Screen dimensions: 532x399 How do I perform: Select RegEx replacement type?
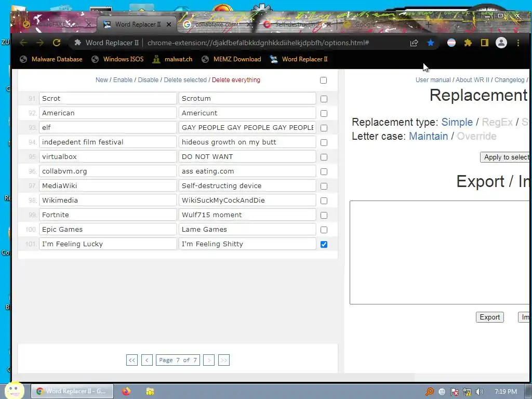(x=497, y=122)
